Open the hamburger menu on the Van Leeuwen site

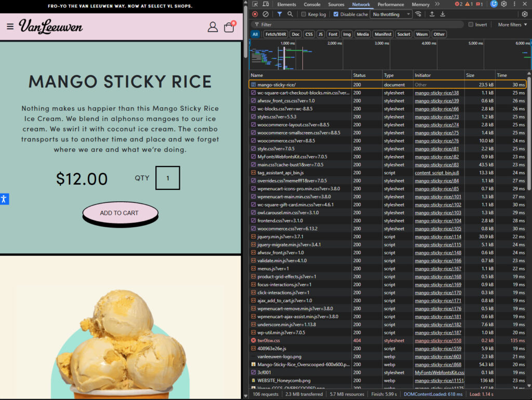[10, 27]
